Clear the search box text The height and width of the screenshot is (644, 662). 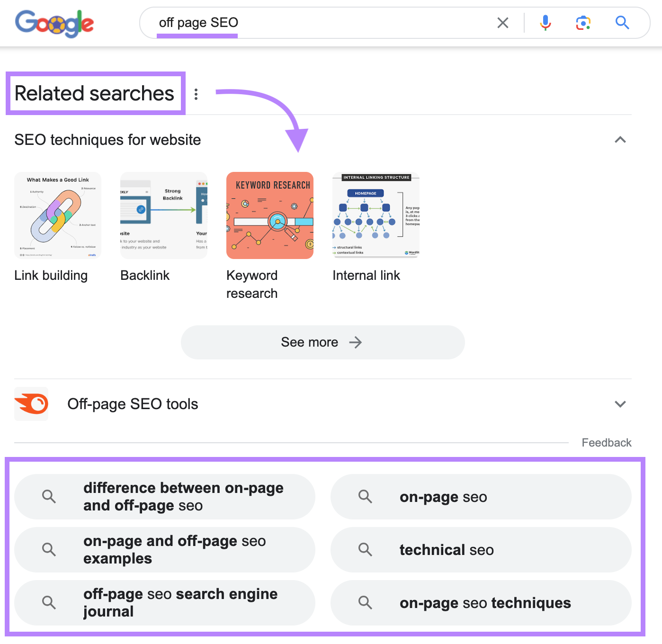[503, 23]
